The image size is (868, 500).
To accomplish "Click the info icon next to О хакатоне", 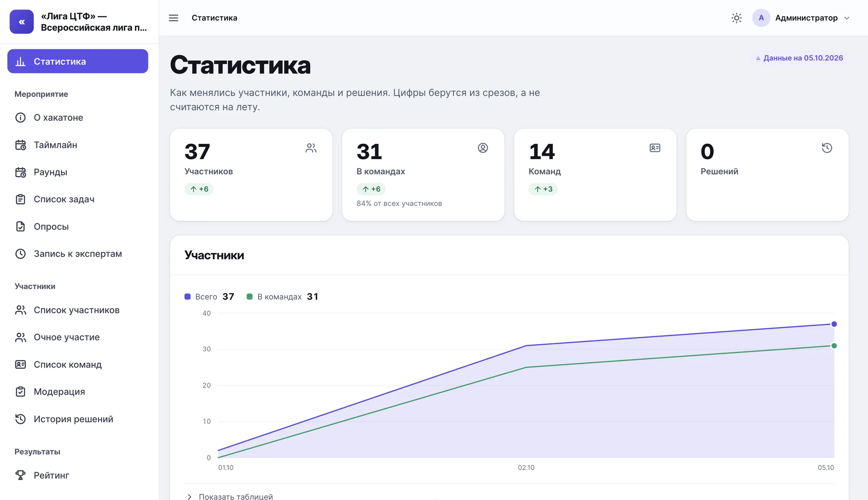I will [20, 118].
